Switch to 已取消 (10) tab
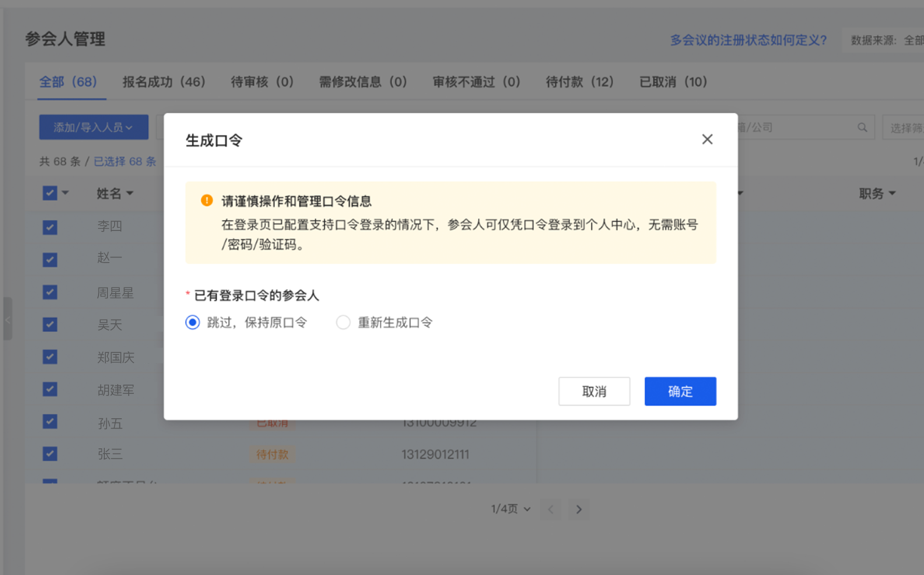The height and width of the screenshot is (575, 924). [673, 82]
